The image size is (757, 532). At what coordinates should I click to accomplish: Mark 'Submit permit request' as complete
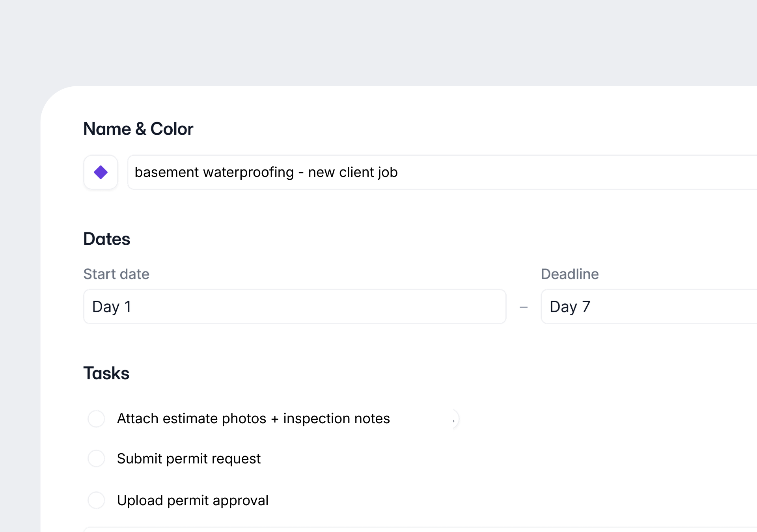click(x=96, y=459)
